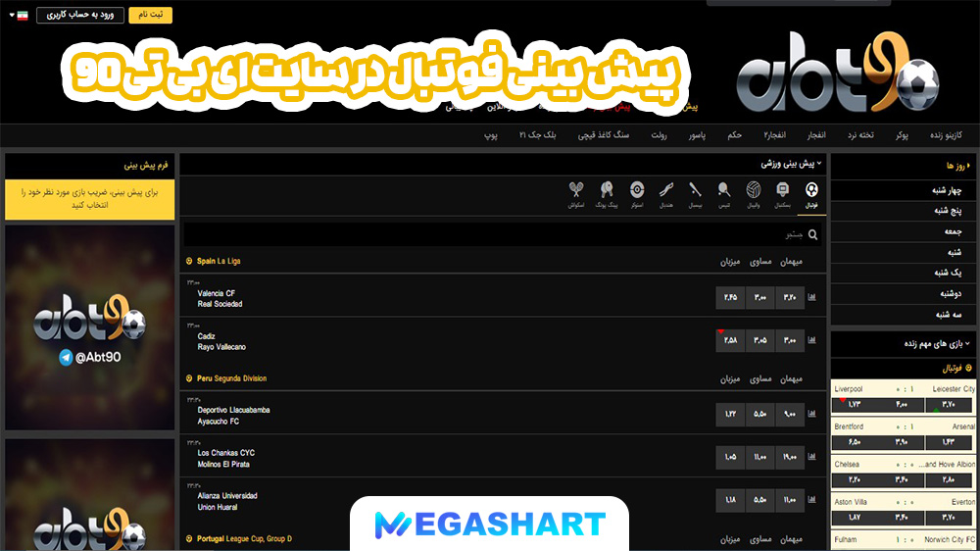Viewport: 980px width, 551px height.
Task: Open statistics icon for Alianza Universidad match
Action: pyautogui.click(x=811, y=499)
